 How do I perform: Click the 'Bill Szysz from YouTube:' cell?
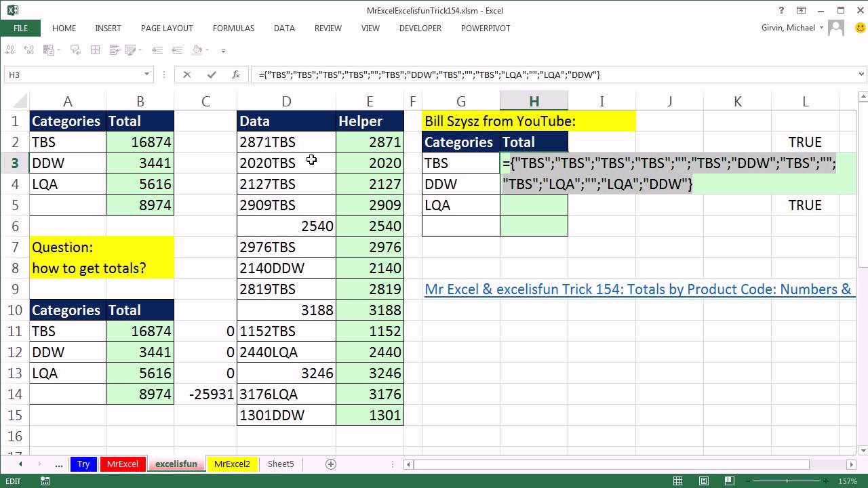click(529, 121)
